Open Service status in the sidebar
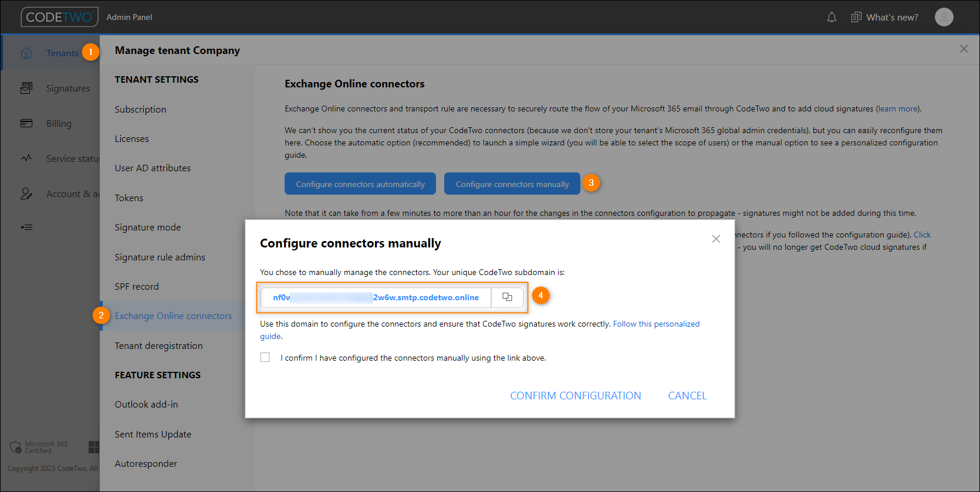 coord(73,159)
